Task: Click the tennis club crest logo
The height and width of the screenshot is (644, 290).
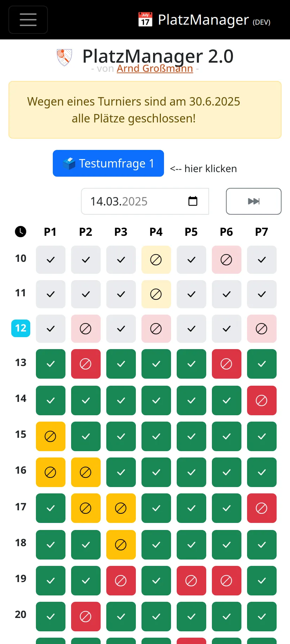Action: coord(64,57)
